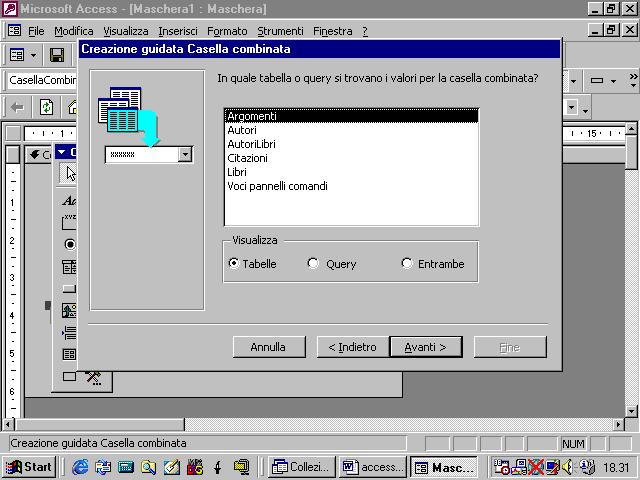The height and width of the screenshot is (480, 640).
Task: Select the Command Button tool in toolbox
Action: pyautogui.click(x=69, y=289)
